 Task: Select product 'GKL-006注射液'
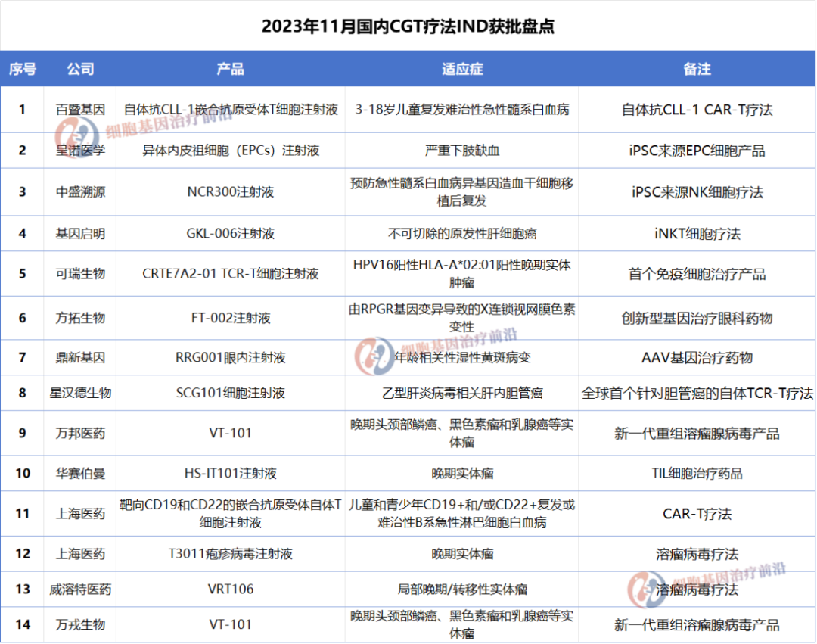230,233
